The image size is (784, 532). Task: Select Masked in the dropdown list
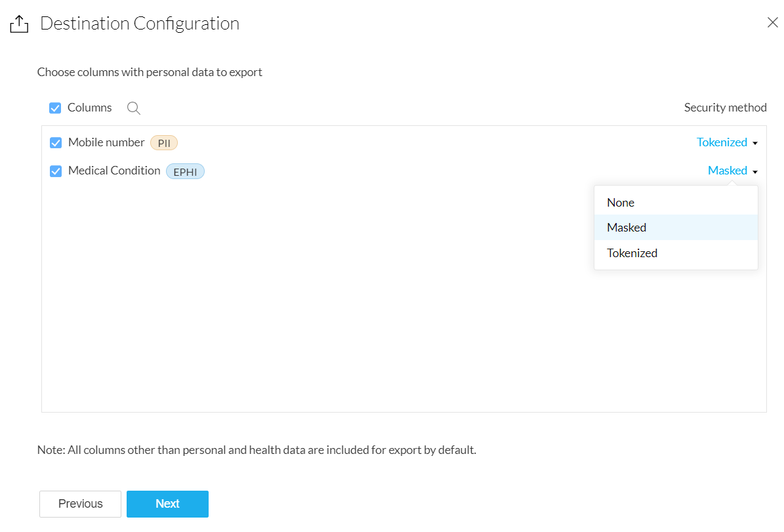(x=627, y=228)
